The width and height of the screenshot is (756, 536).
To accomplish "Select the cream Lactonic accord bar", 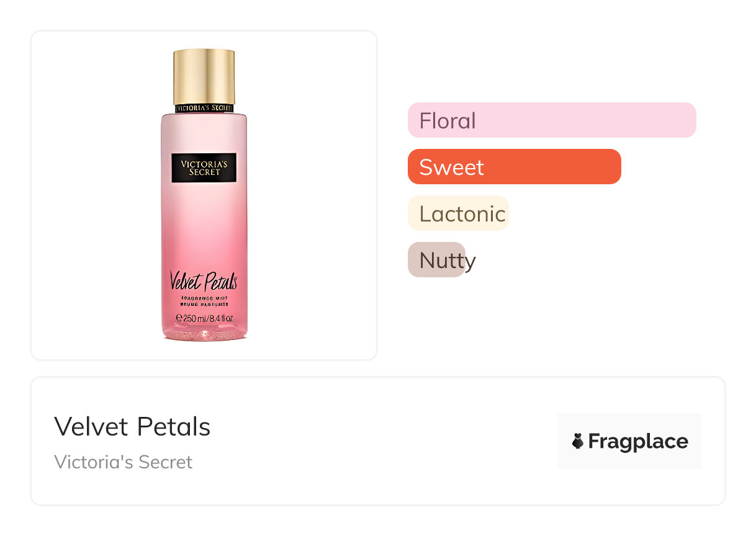I will [458, 213].
